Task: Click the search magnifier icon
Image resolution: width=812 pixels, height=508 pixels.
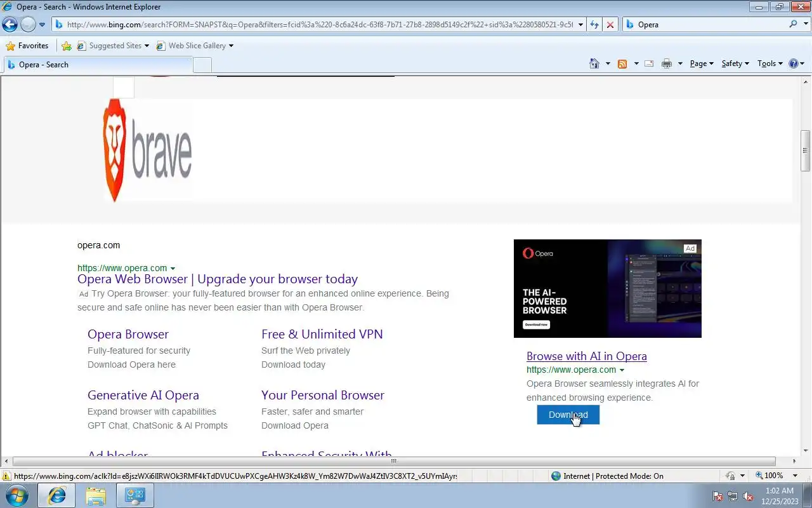Action: coord(793,24)
